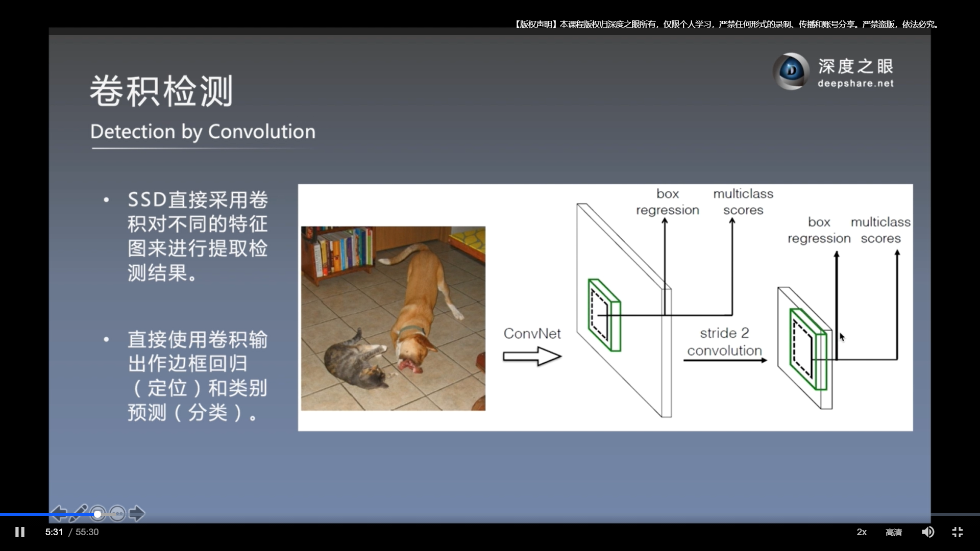Viewport: 980px width, 551px height.
Task: Click the dog and cat photo
Action: (x=393, y=318)
